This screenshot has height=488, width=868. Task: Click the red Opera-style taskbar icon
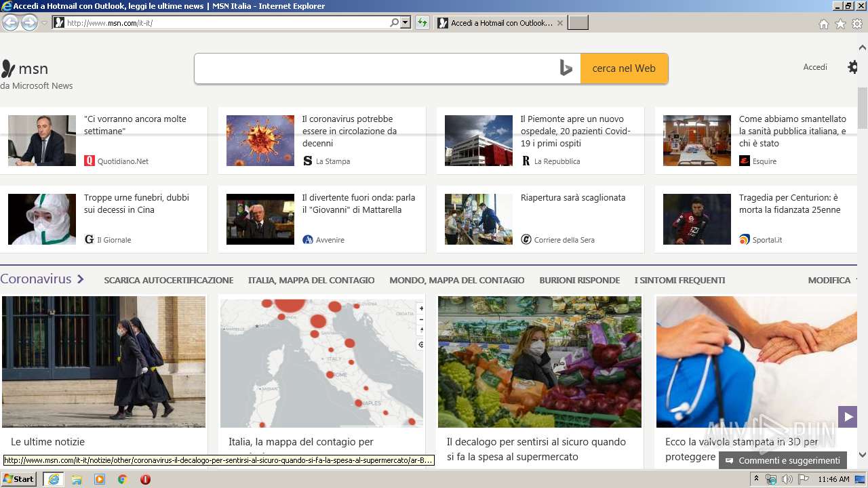[145, 479]
